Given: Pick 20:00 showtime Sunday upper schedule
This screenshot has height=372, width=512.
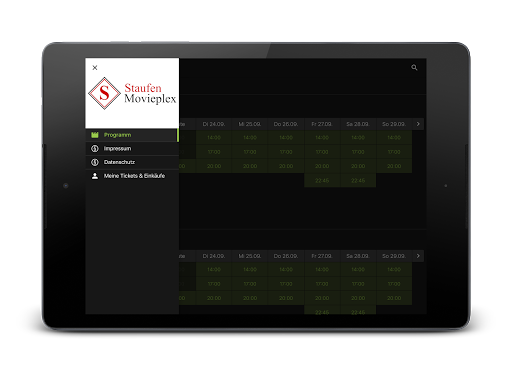Looking at the screenshot, I should point(394,166).
